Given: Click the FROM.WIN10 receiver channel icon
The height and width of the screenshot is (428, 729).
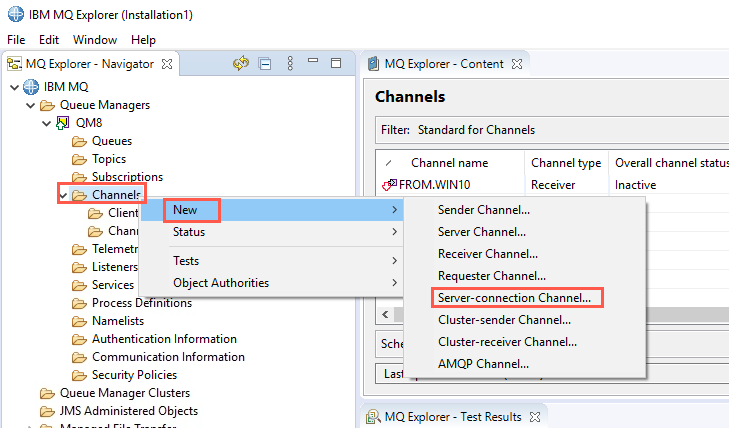Looking at the screenshot, I should (389, 185).
